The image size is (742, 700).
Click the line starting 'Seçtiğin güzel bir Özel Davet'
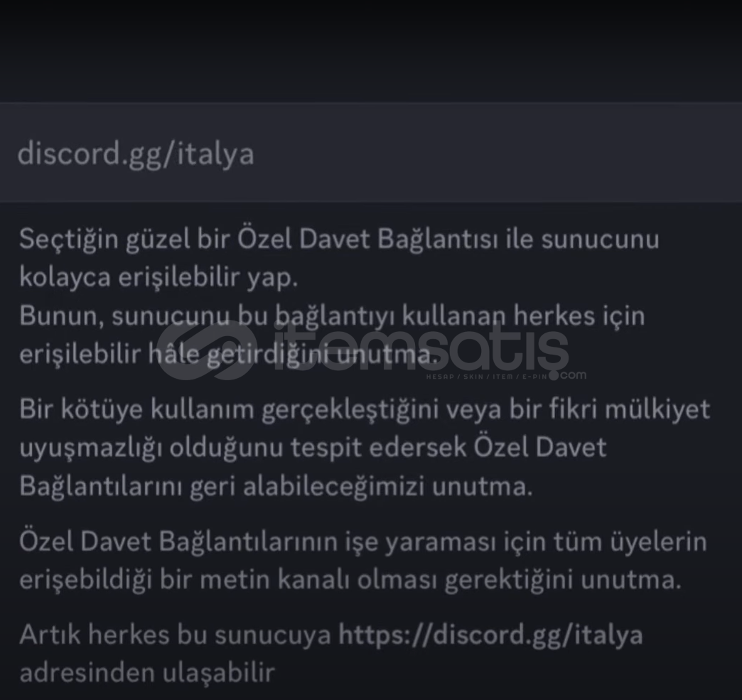coord(339,239)
